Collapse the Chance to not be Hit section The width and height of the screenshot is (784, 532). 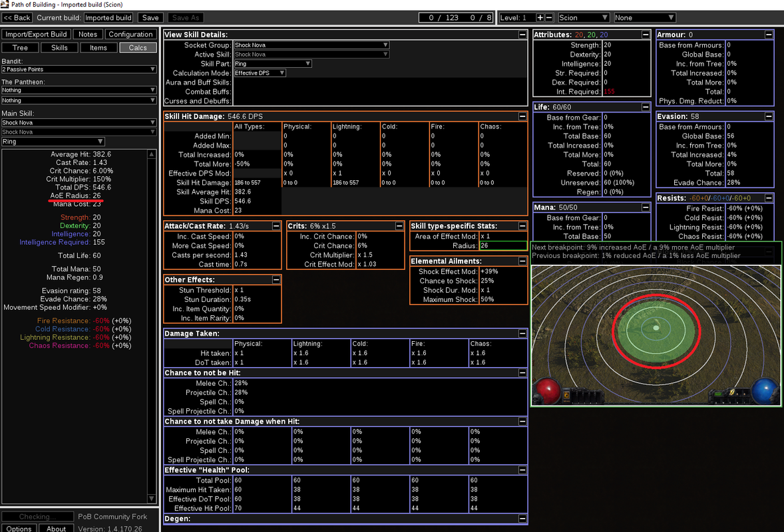[x=522, y=372]
